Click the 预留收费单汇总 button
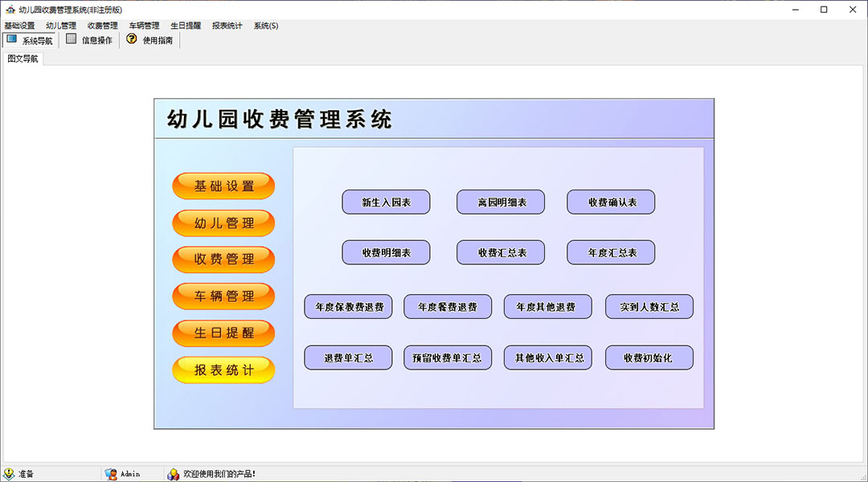This screenshot has height=482, width=868. point(448,357)
